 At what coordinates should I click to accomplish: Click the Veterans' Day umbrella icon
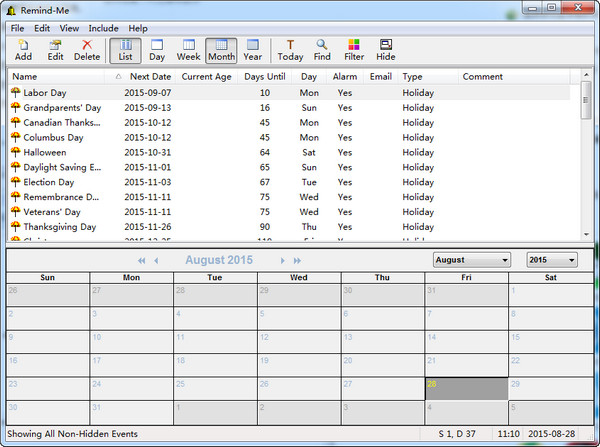(15, 211)
